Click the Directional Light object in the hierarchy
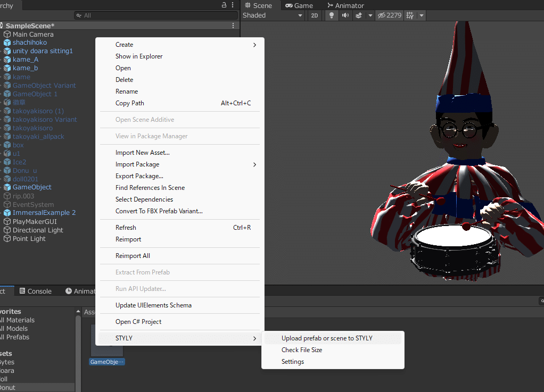544x392 pixels. coord(38,230)
